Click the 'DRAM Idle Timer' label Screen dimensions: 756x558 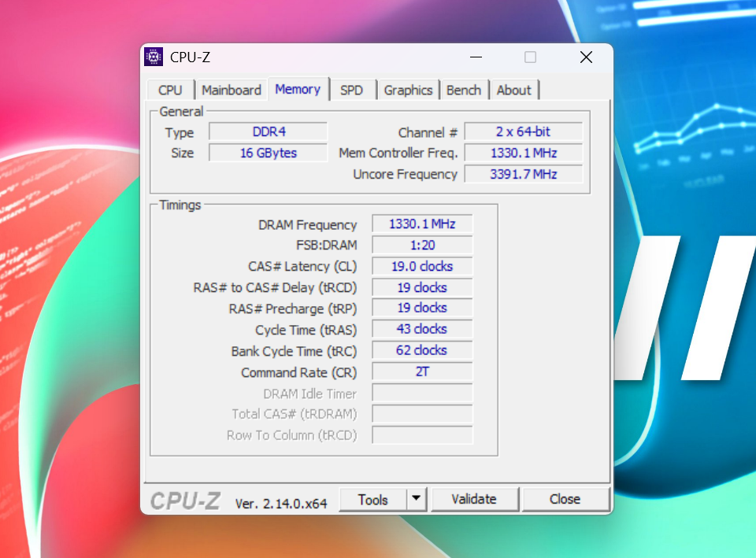(x=310, y=394)
